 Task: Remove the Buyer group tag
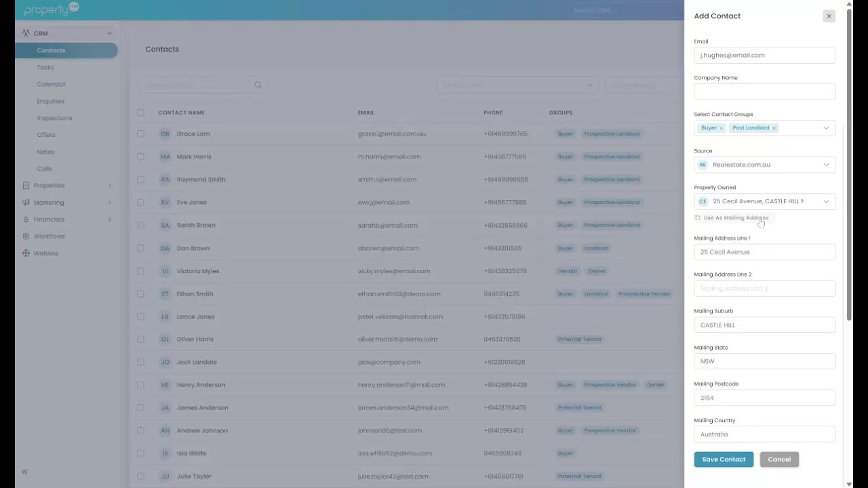pos(721,128)
